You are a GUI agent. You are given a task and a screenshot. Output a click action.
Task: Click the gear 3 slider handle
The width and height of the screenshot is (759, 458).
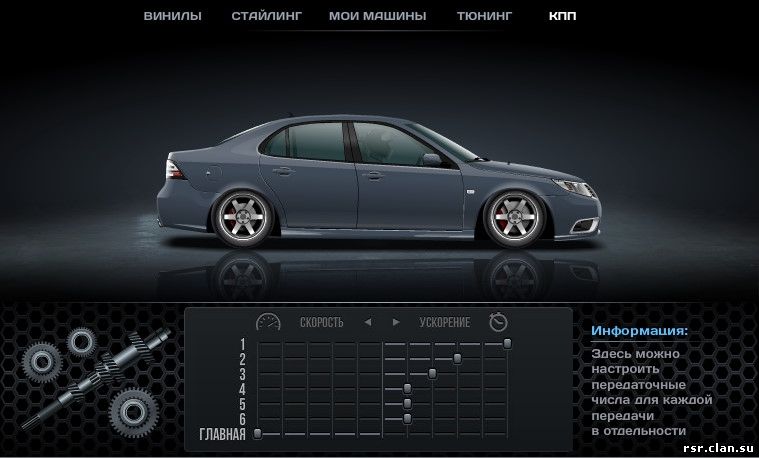(432, 373)
